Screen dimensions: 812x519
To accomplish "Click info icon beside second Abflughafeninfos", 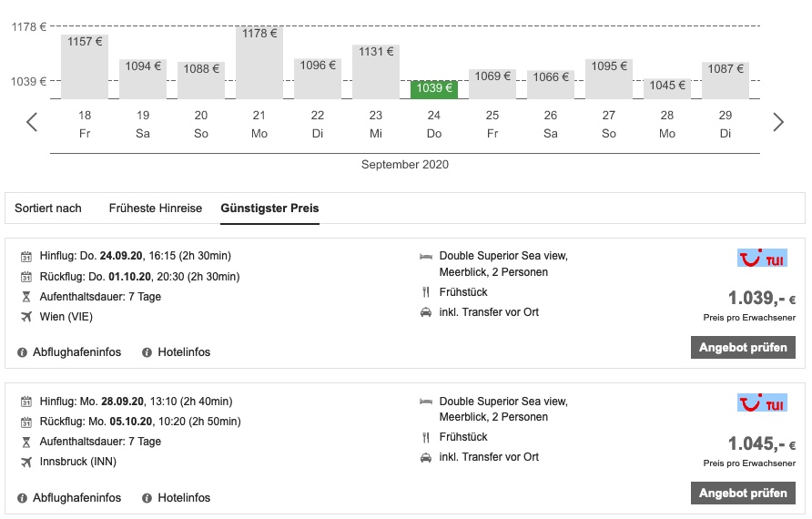I will pos(23,498).
